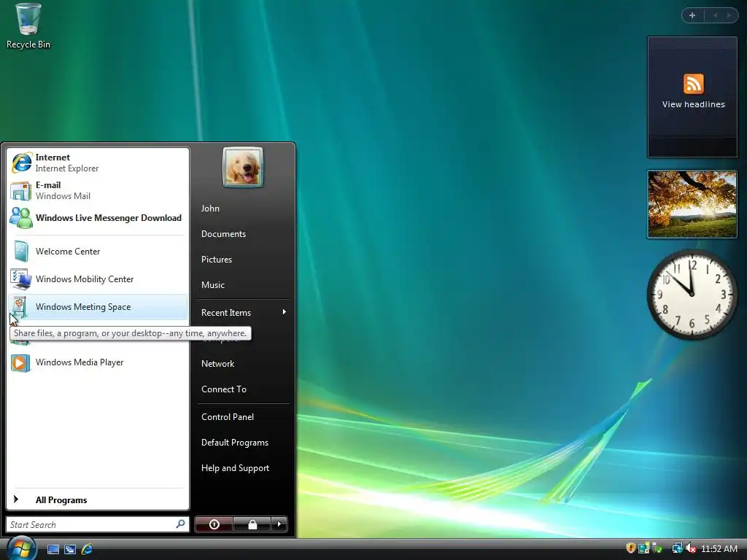This screenshot has height=560, width=747.
Task: Launch Internet Explorer from Quick Launch
Action: coord(88,549)
